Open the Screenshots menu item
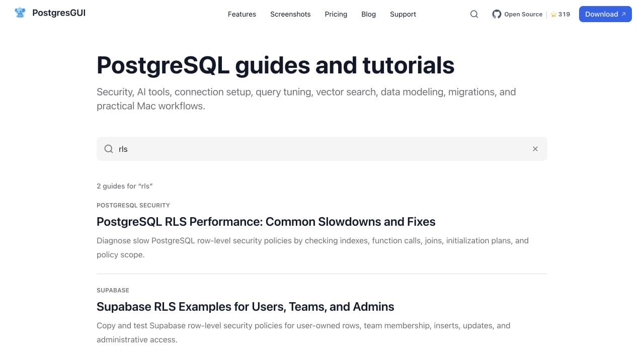644x362 pixels. (290, 14)
